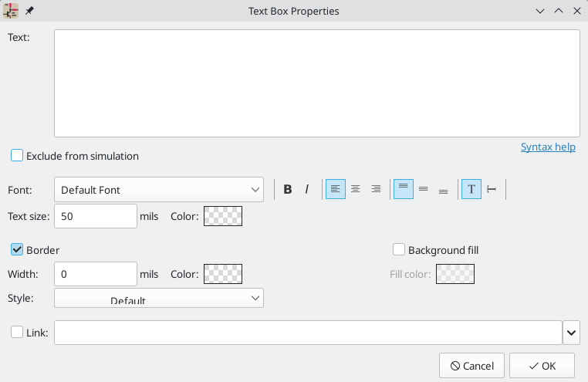Toggle bold text formatting

point(288,189)
